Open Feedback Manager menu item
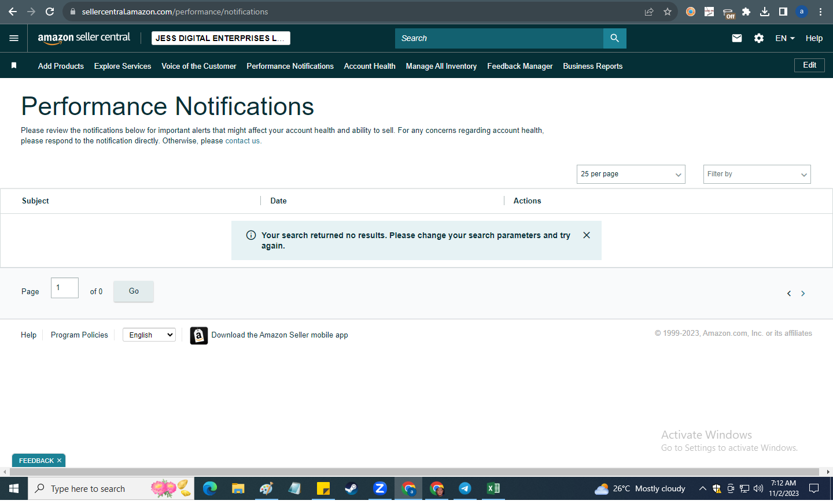The width and height of the screenshot is (833, 504). [x=520, y=66]
